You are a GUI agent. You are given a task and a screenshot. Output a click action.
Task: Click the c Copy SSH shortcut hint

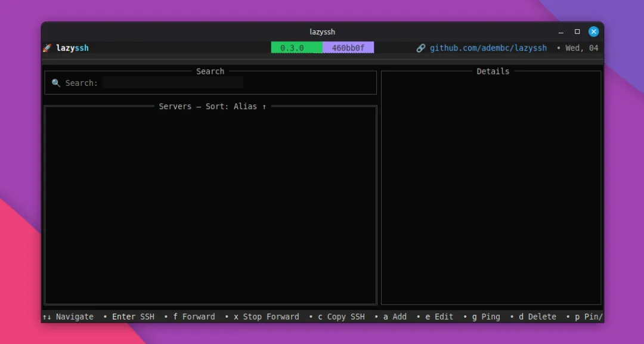tap(341, 317)
